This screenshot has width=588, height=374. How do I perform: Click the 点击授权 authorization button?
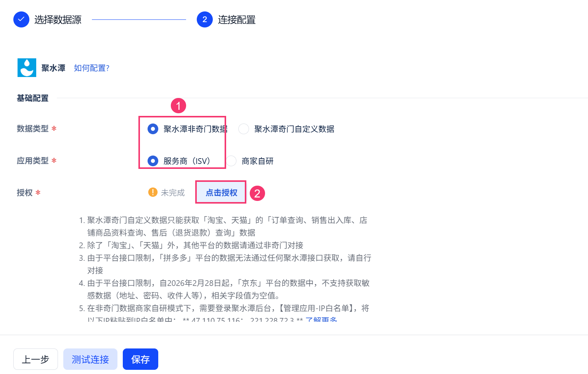(221, 193)
